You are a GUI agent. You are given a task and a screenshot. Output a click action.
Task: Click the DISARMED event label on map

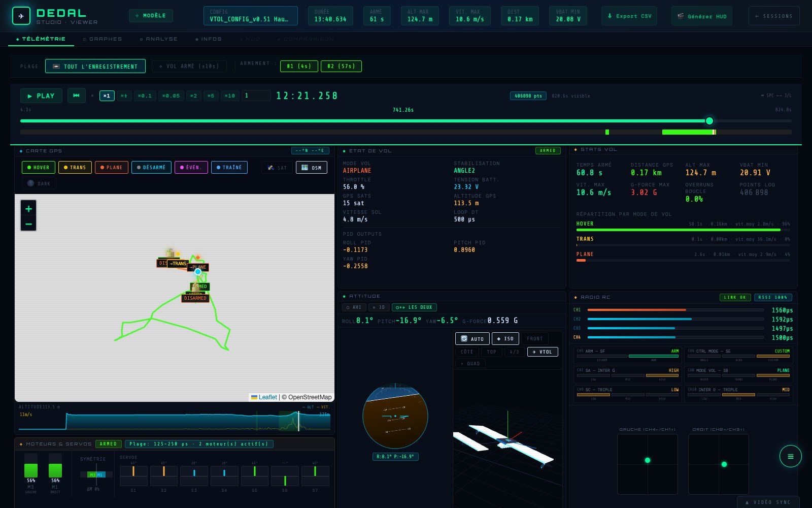pyautogui.click(x=195, y=298)
